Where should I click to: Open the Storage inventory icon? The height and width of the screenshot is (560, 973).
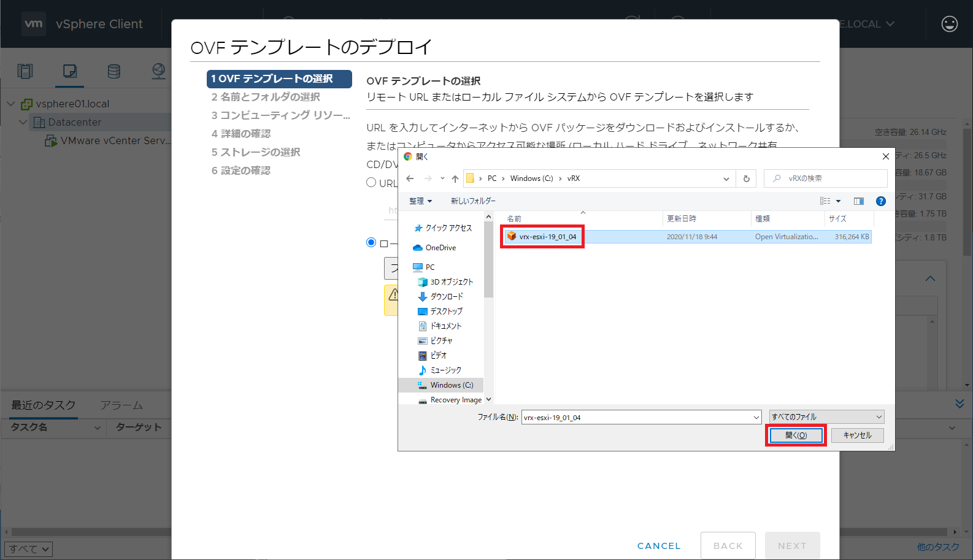[114, 71]
